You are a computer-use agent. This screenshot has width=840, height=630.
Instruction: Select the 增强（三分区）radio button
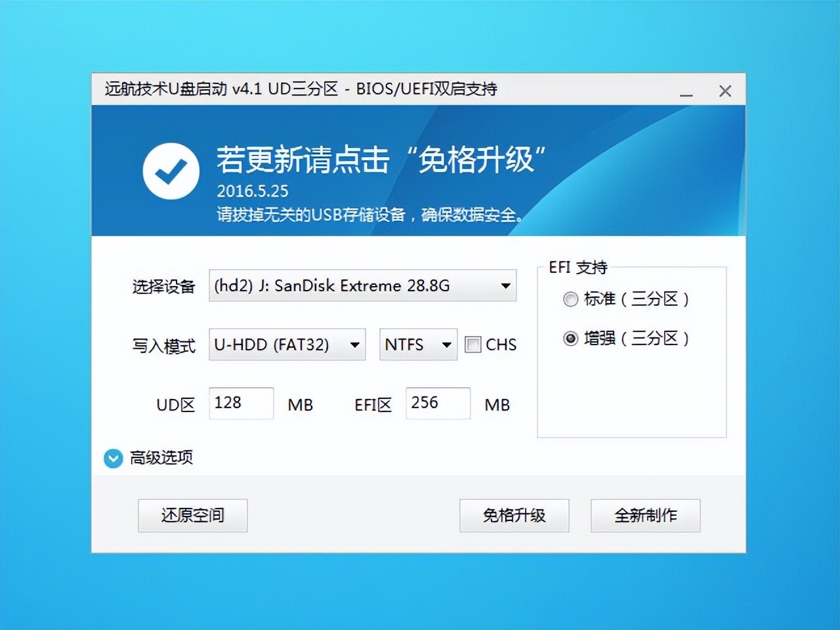coord(570,339)
